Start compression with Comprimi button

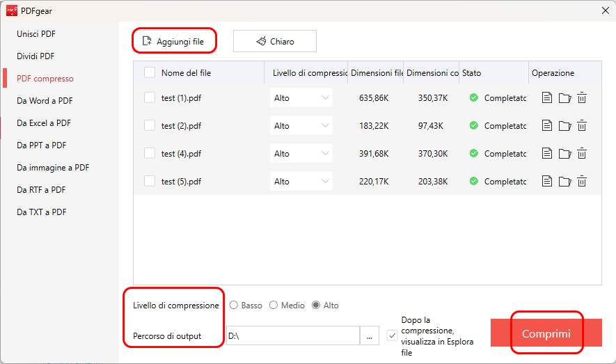(x=546, y=333)
